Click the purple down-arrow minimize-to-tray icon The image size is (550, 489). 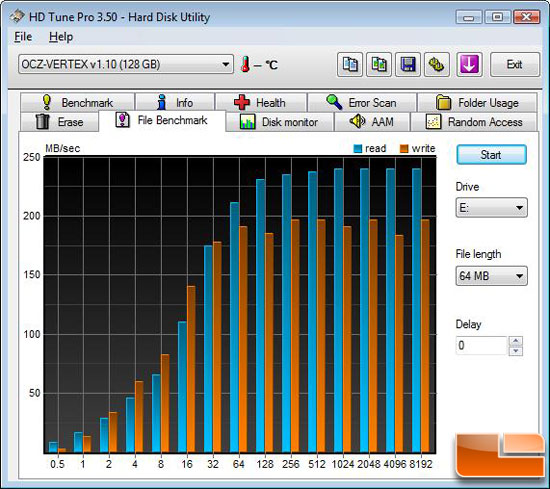[469, 65]
